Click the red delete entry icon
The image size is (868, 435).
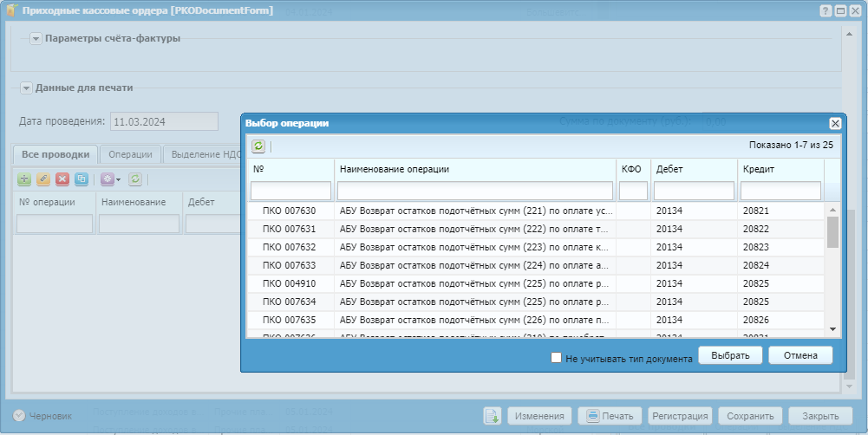62,179
